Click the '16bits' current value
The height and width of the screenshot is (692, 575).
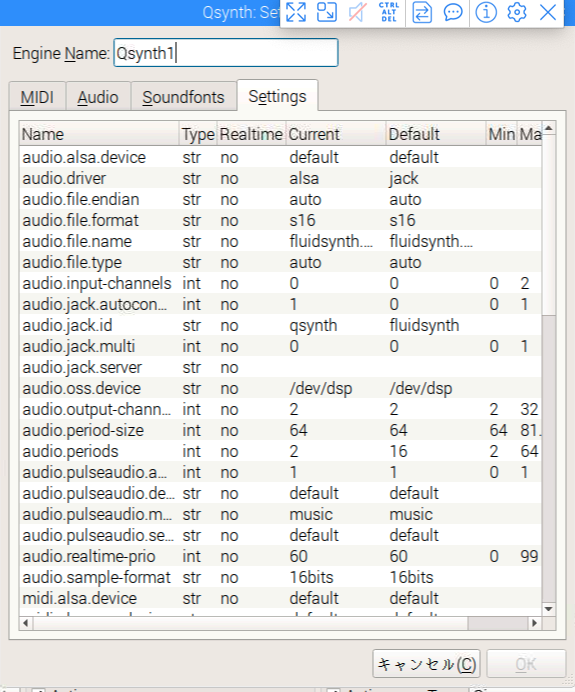311,578
